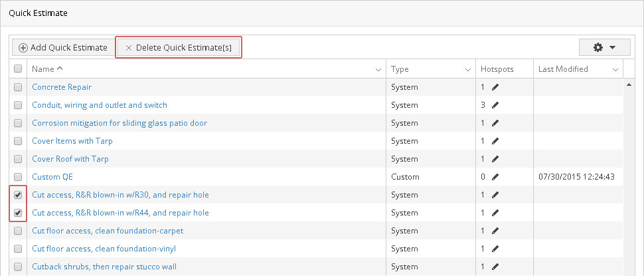
Task: Sort by the Hotspots column header
Action: point(497,69)
